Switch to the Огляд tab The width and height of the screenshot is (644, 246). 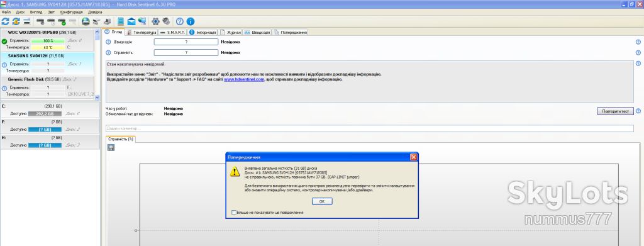[114, 32]
